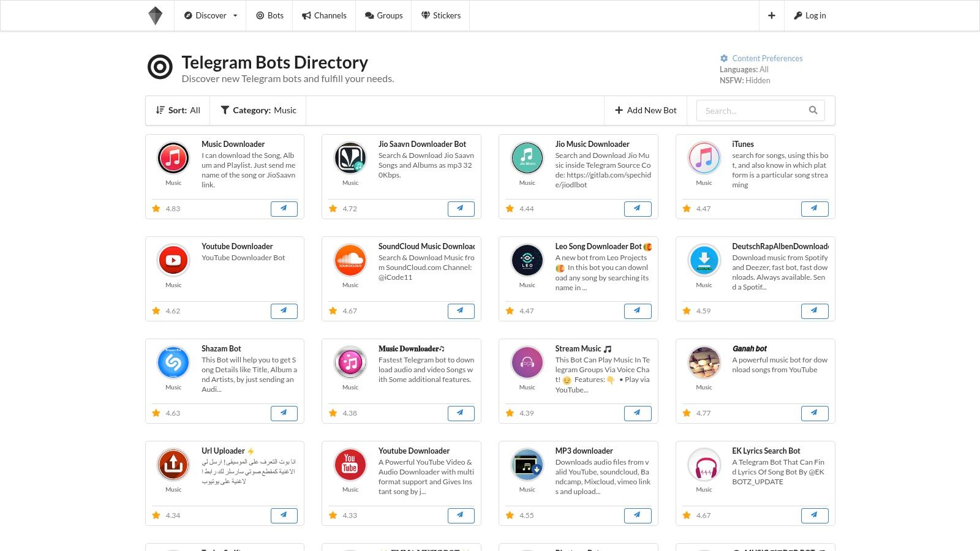Click the iTunes bot avatar
This screenshot has height=551, width=980.
click(704, 158)
